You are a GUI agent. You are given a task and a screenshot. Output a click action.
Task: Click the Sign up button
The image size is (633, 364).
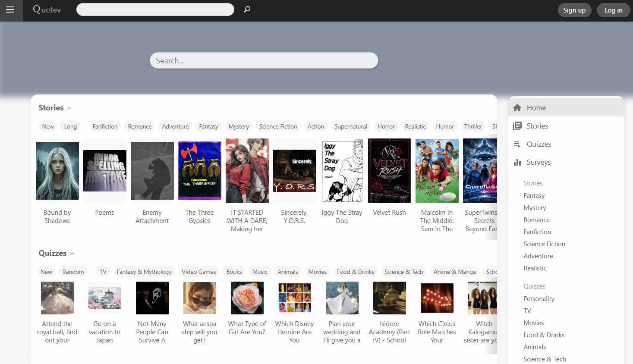574,10
